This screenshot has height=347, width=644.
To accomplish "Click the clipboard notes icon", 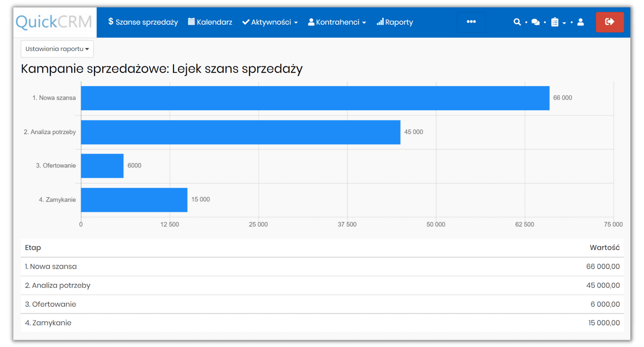I will (x=554, y=22).
